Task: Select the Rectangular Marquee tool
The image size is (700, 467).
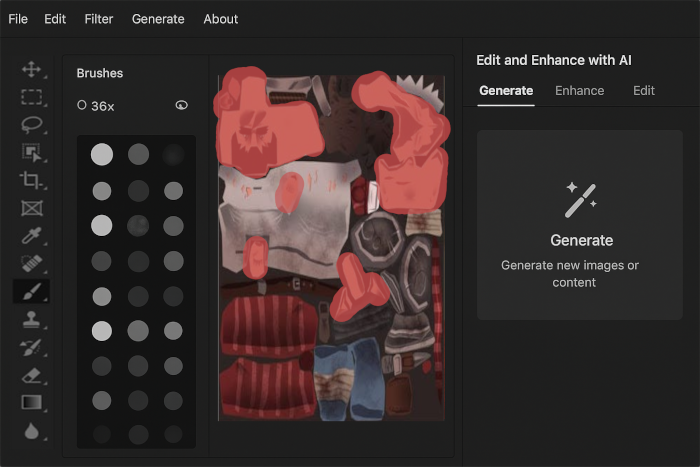Action: 31,97
